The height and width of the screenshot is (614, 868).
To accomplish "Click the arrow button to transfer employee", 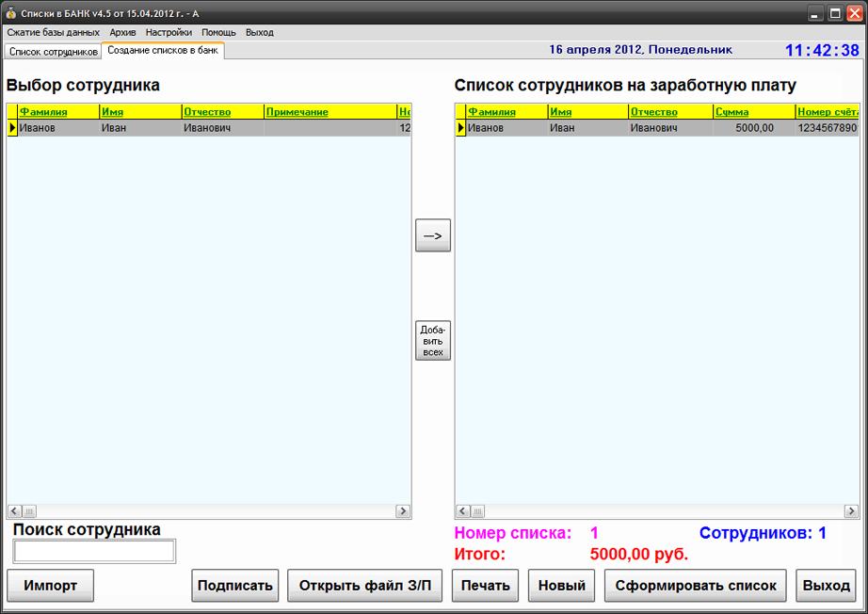I will [433, 235].
